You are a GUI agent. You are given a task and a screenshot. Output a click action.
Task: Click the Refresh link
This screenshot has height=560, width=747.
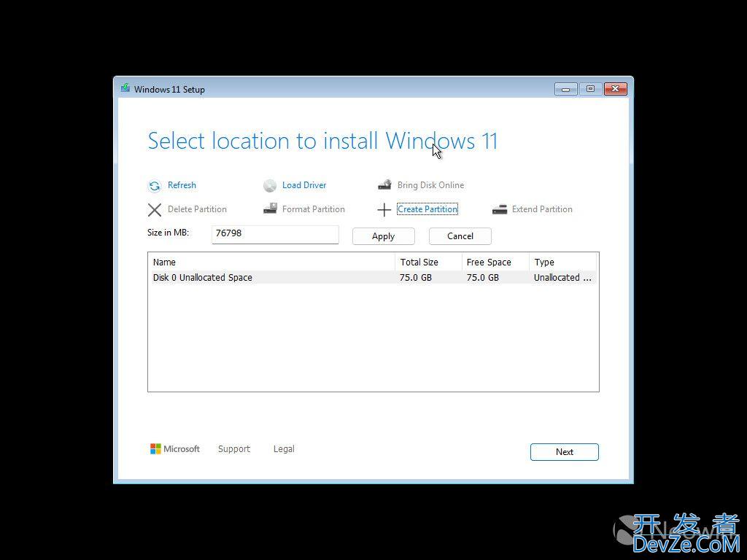pos(182,185)
